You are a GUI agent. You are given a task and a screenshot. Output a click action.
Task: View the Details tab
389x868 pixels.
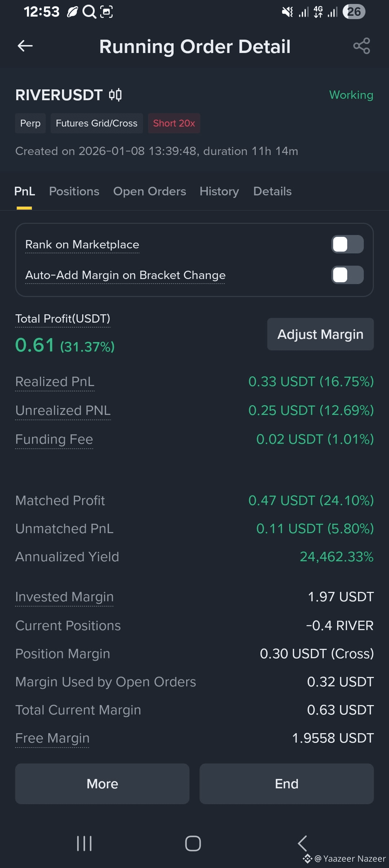(272, 191)
